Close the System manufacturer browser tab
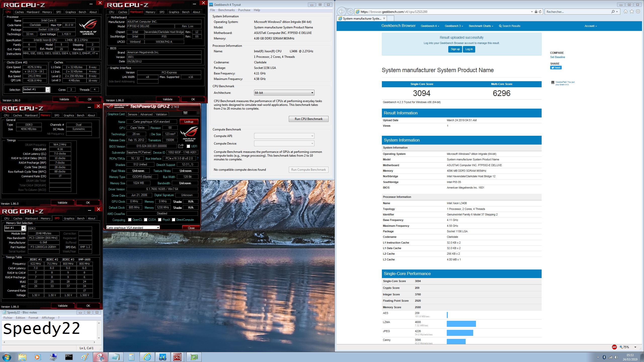The width and height of the screenshot is (644, 362). coord(384,18)
